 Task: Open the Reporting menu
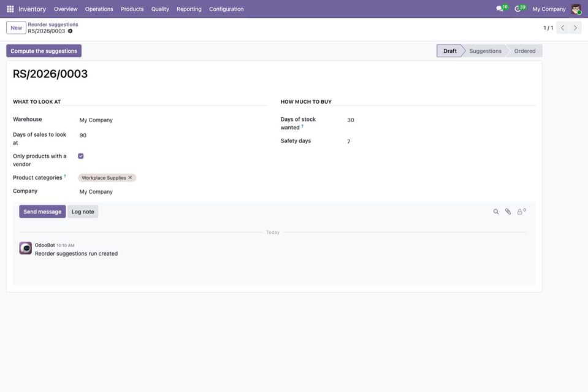[189, 9]
